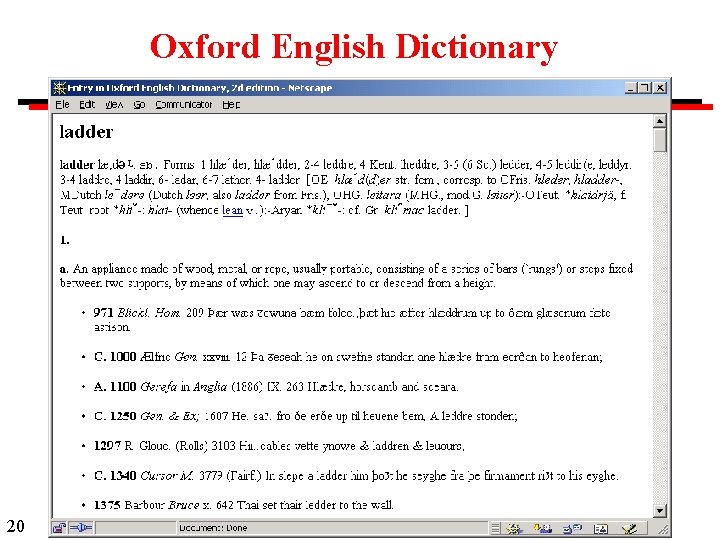The image size is (720, 540).
Task: Open the Newsgroups component bar icon
Action: coord(572,529)
